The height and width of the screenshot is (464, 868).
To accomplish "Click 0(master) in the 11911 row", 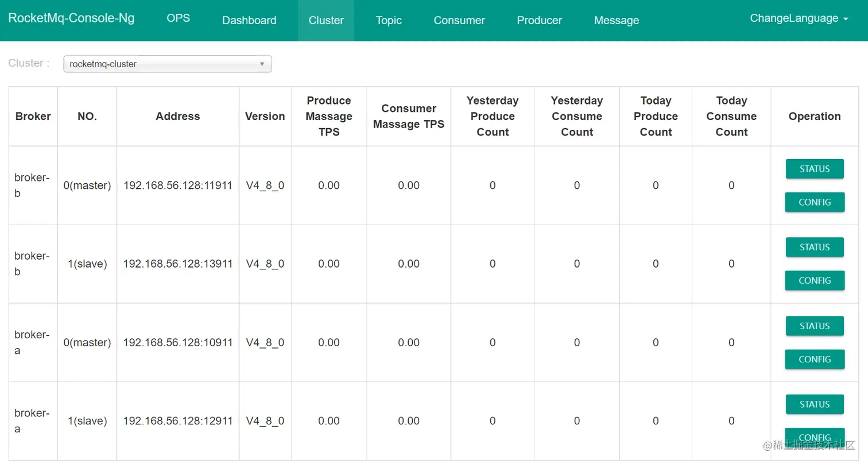I will pyautogui.click(x=87, y=185).
